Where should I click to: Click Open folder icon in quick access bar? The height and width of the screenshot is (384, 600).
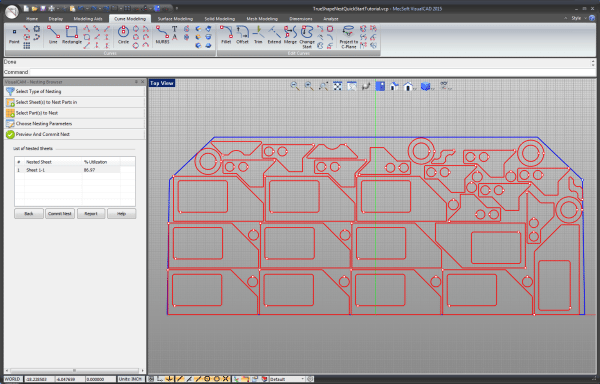34,8
